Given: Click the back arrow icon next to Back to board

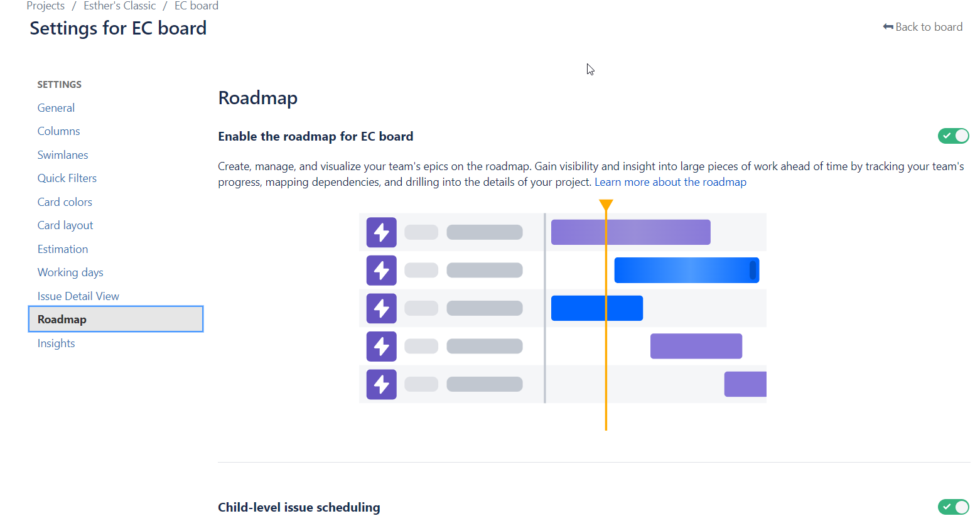Looking at the screenshot, I should 887,26.
